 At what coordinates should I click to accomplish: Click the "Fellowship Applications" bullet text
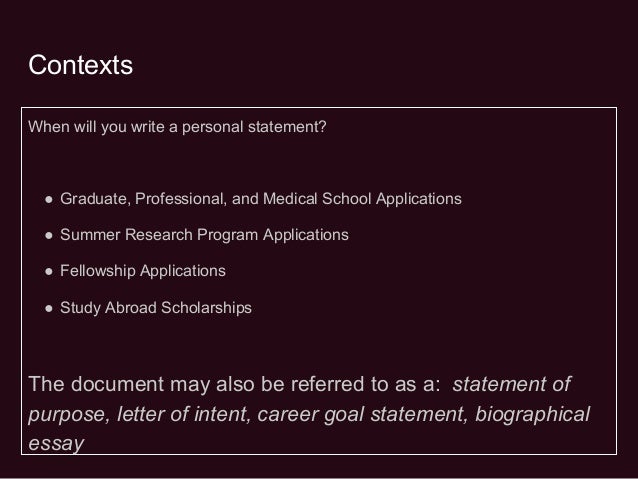(143, 271)
